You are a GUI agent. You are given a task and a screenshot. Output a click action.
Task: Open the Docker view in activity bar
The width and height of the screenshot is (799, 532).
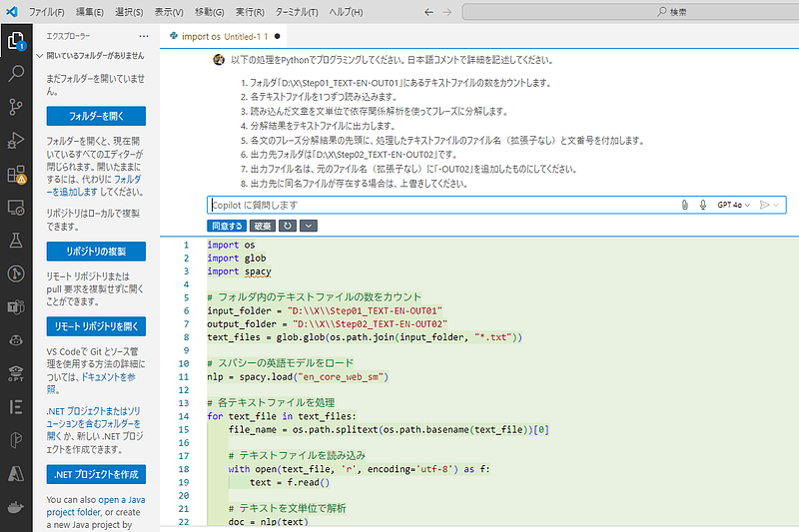click(16, 508)
